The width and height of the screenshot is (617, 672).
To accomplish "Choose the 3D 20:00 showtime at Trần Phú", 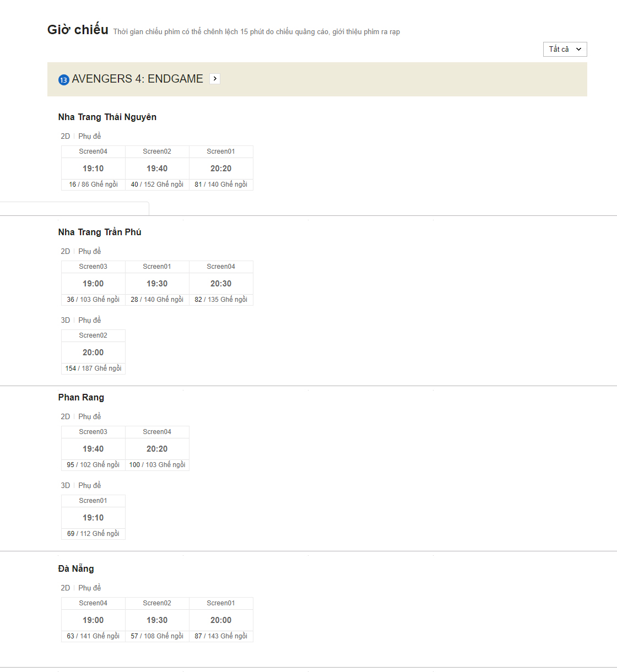I will point(93,353).
